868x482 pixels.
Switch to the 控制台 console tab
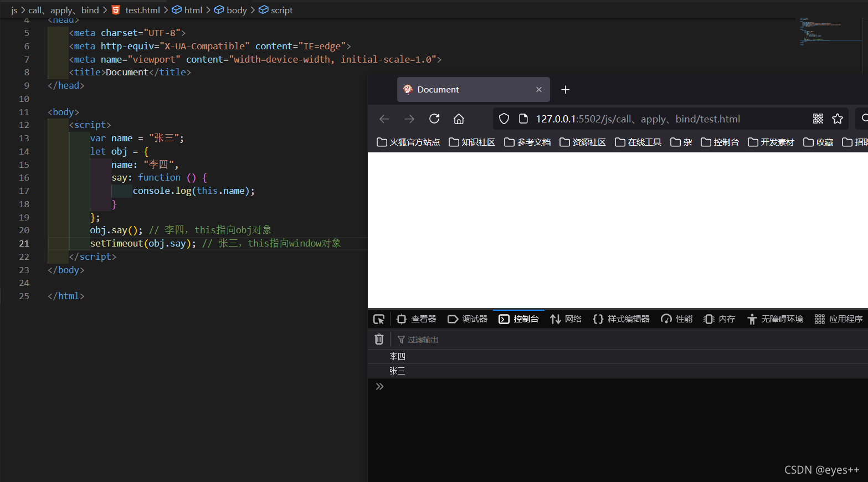518,319
